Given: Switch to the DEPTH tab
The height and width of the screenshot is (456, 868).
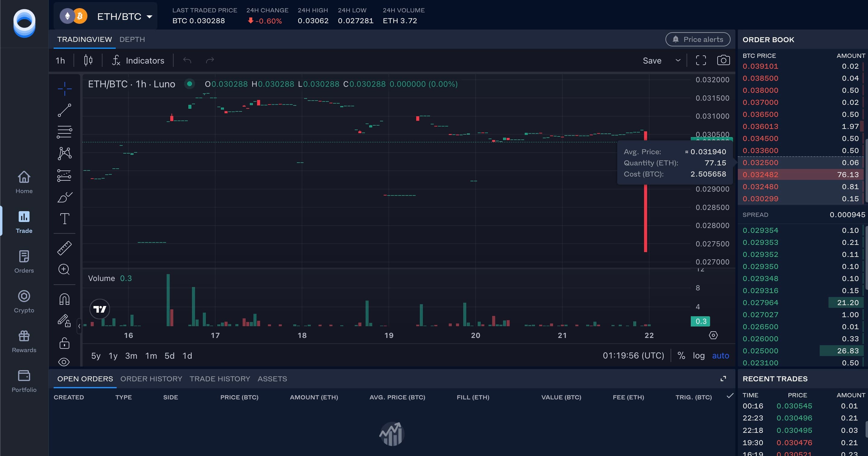Looking at the screenshot, I should (132, 39).
